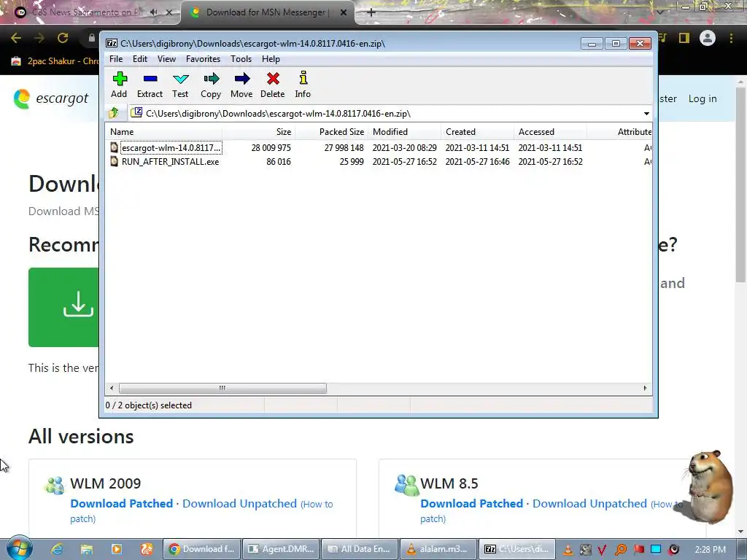Viewport: 747px width, 560px height.
Task: Click the horizontal scrollbar right arrow
Action: [x=645, y=388]
